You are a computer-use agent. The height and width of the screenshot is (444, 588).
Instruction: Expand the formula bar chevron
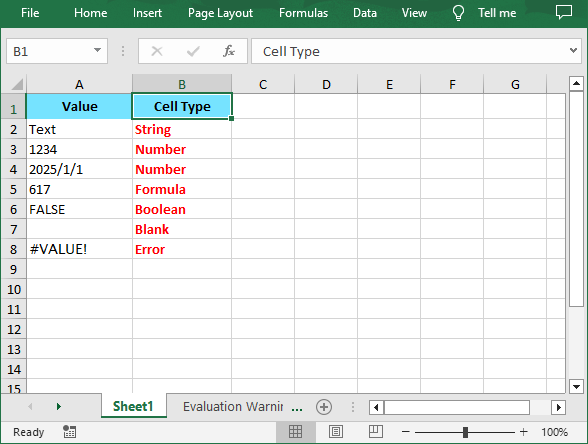point(573,50)
